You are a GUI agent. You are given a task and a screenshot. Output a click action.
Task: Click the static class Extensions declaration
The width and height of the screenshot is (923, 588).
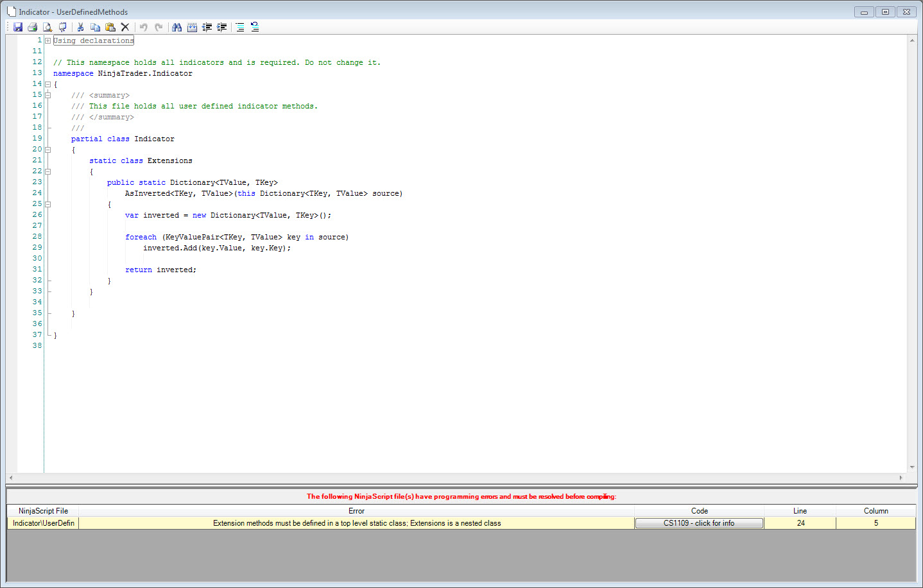coord(141,160)
